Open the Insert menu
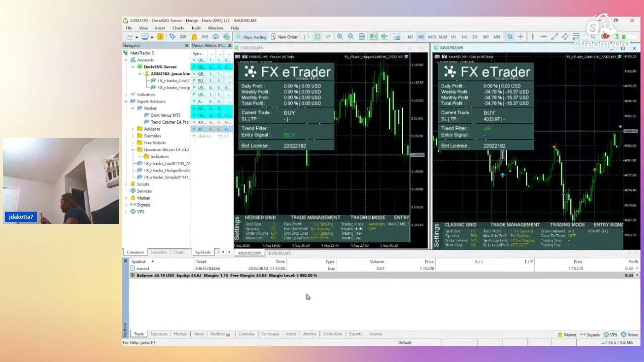Viewport: 644px width, 362px height. point(160,28)
